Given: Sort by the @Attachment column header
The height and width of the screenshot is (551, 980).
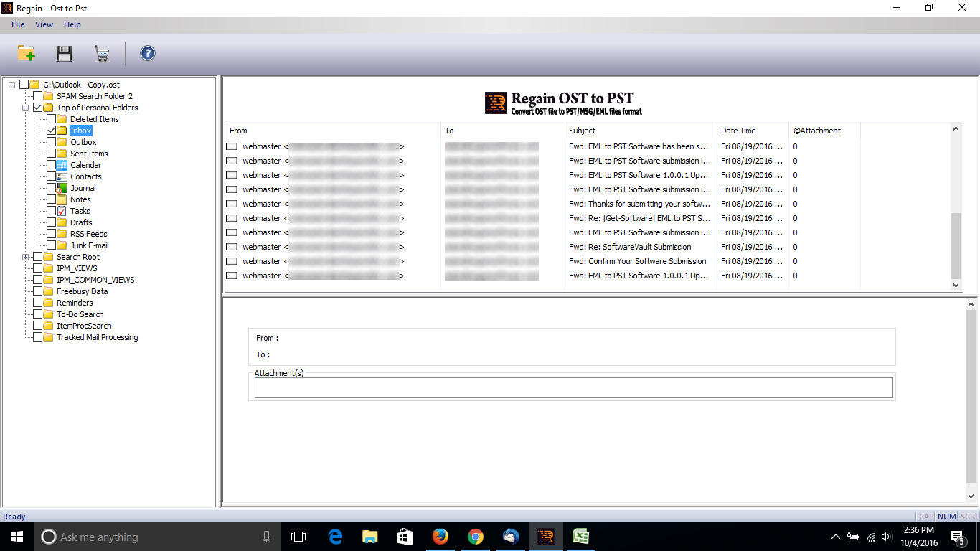Looking at the screenshot, I should 824,131.
